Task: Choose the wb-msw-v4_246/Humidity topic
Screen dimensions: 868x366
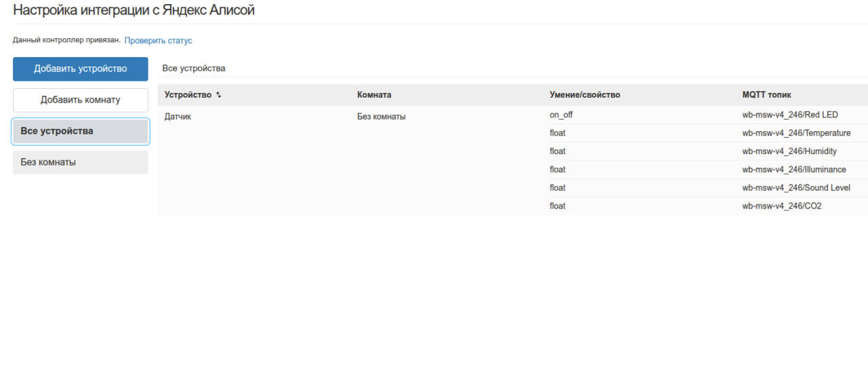Action: point(789,151)
